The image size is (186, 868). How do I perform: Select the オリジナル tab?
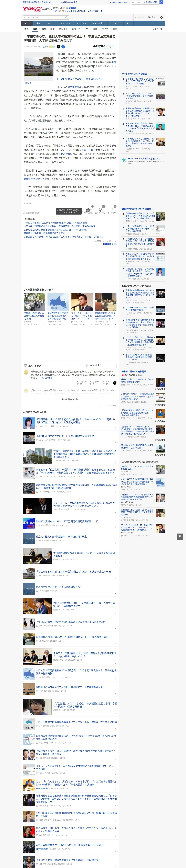tap(81, 24)
